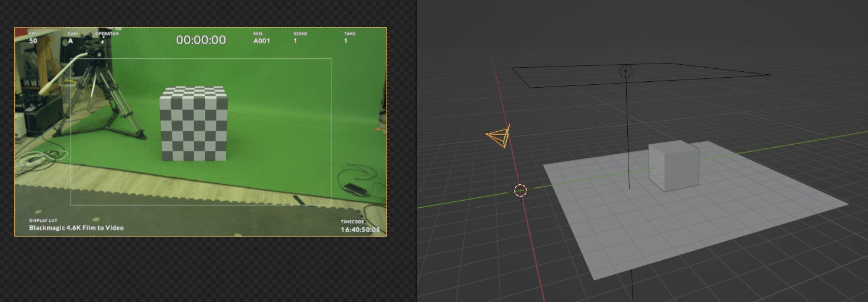Click the TAKE 1 readout

(x=349, y=38)
